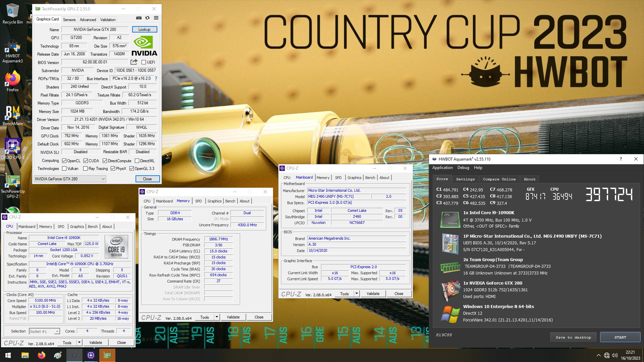The height and width of the screenshot is (362, 644).
Task: Click the Close button in GPU-Z
Action: coord(147,179)
